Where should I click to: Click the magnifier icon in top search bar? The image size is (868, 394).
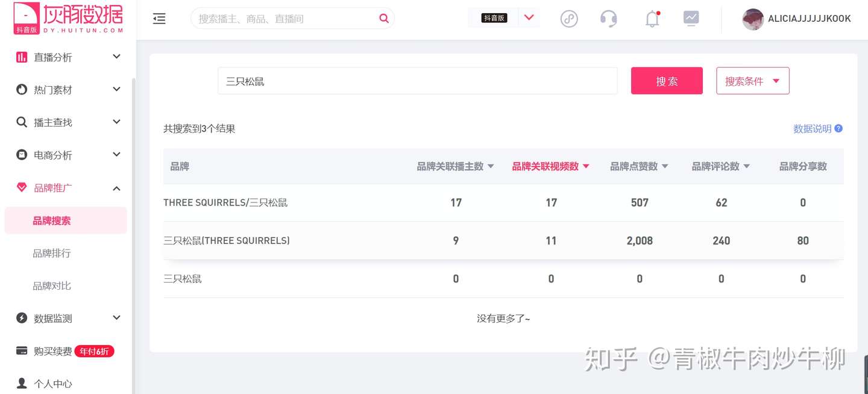tap(384, 19)
